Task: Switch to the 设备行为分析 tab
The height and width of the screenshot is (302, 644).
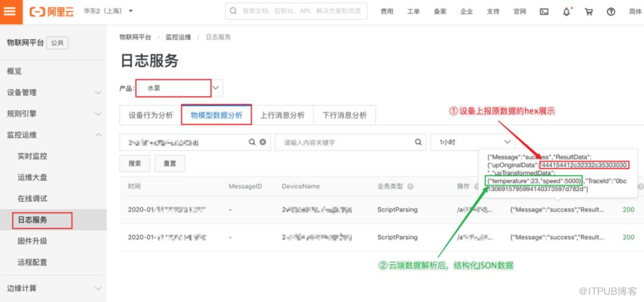Action: click(x=150, y=114)
